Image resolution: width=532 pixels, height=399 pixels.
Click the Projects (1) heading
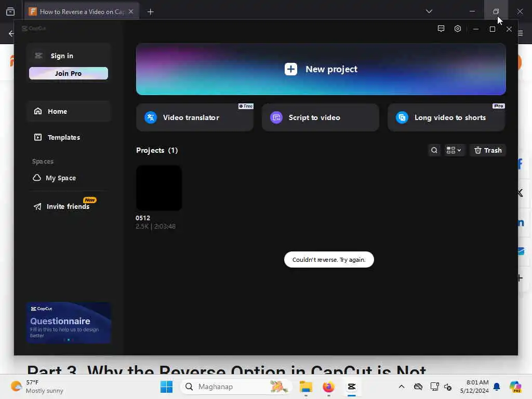click(x=157, y=150)
